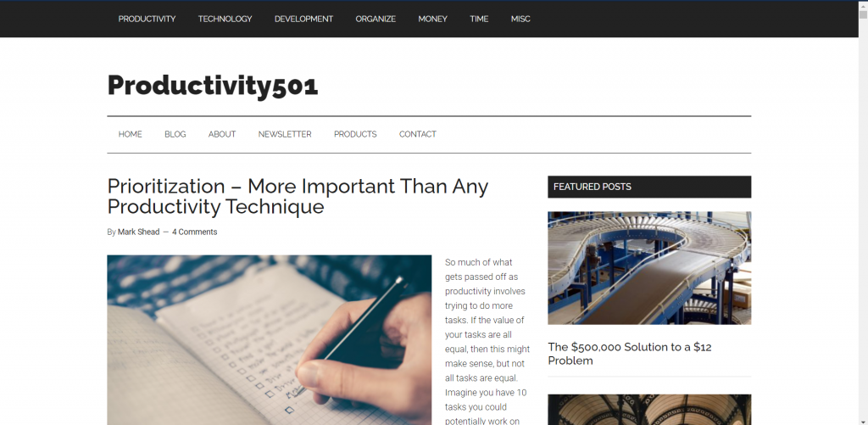Open the Productivity menu item

[147, 19]
